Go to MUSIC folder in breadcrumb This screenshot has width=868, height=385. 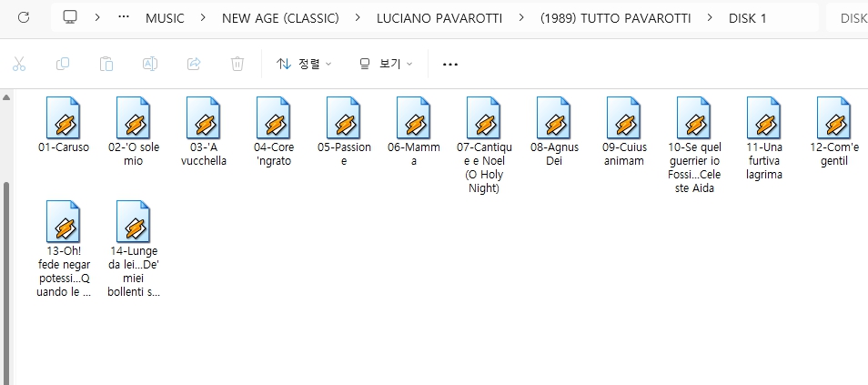click(165, 17)
